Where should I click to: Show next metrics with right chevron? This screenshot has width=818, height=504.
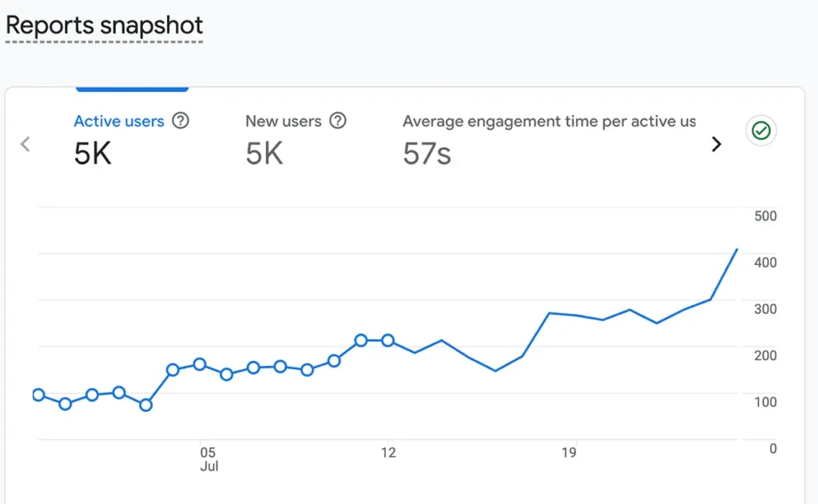[x=717, y=144]
